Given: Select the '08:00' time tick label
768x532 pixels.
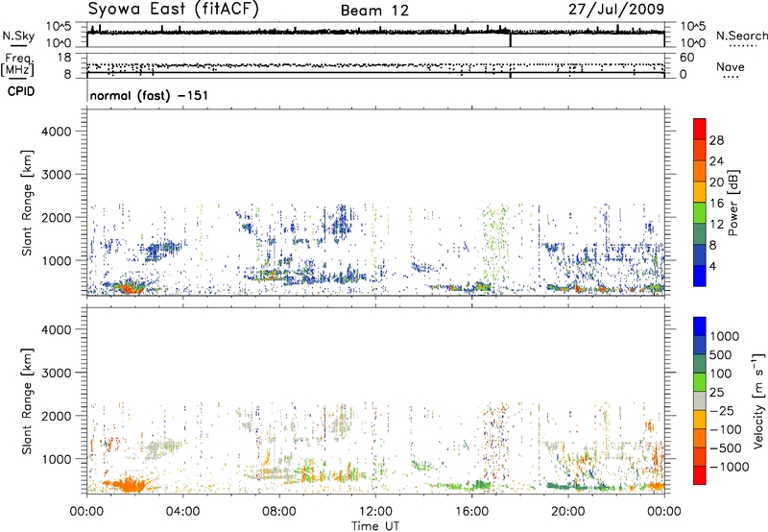Looking at the screenshot, I should [x=278, y=512].
